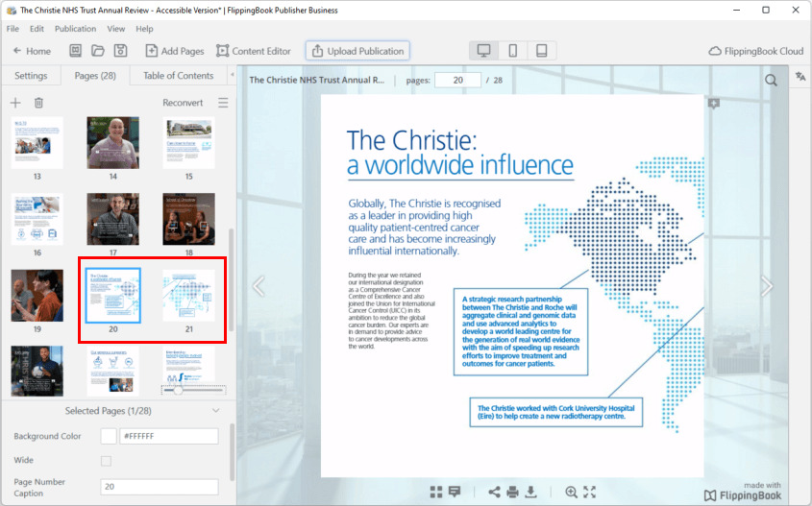Collapse the left panel with small arrow
Viewport: 812px width, 506px height.
pyautogui.click(x=232, y=75)
